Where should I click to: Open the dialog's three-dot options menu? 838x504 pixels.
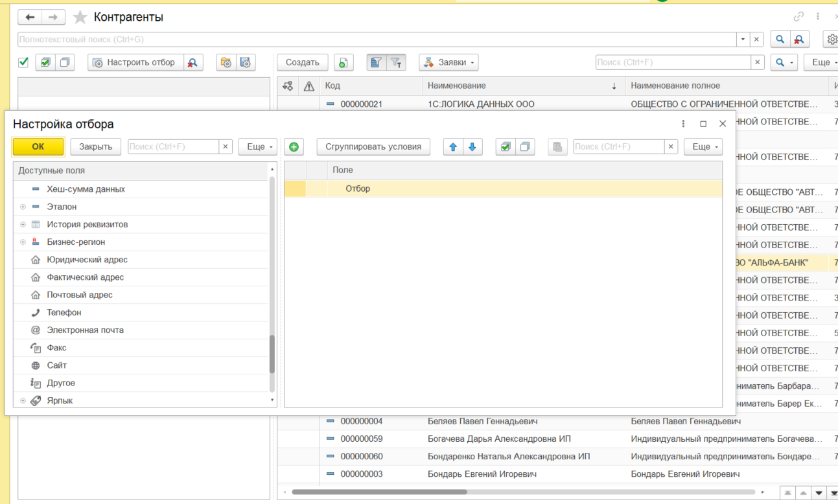click(683, 124)
